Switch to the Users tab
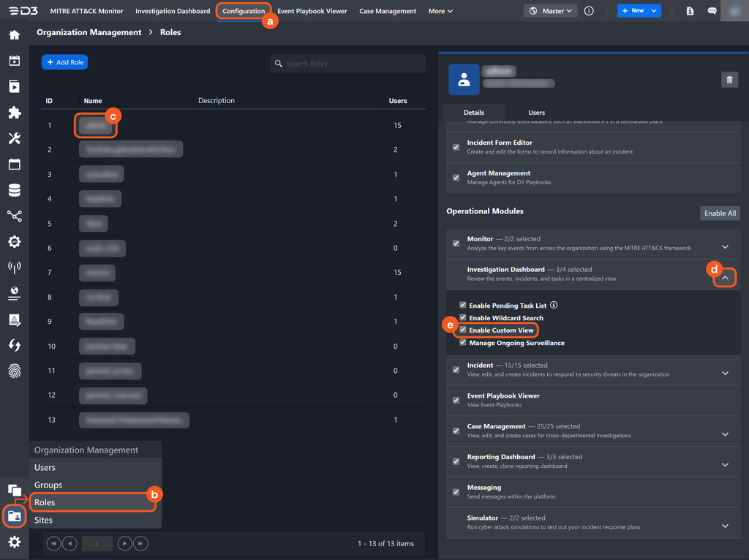 536,113
